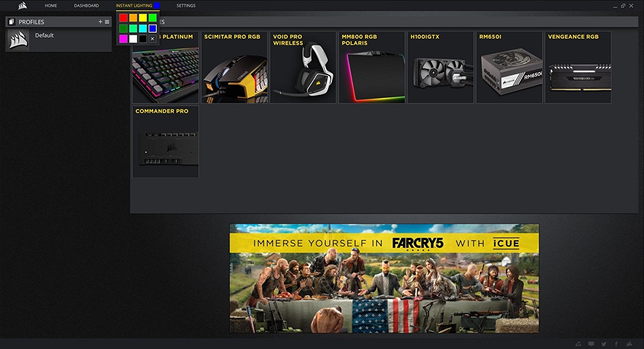Viewport: 644px width, 349px height.
Task: Go to the Settings tab
Action: point(186,6)
